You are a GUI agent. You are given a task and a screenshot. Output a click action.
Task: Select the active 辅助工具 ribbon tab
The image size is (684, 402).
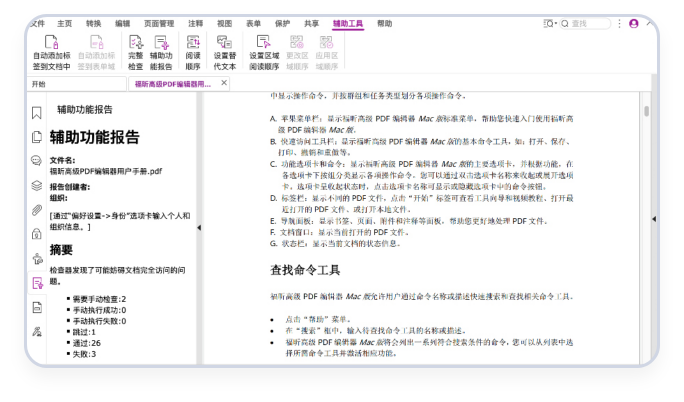[x=348, y=24]
